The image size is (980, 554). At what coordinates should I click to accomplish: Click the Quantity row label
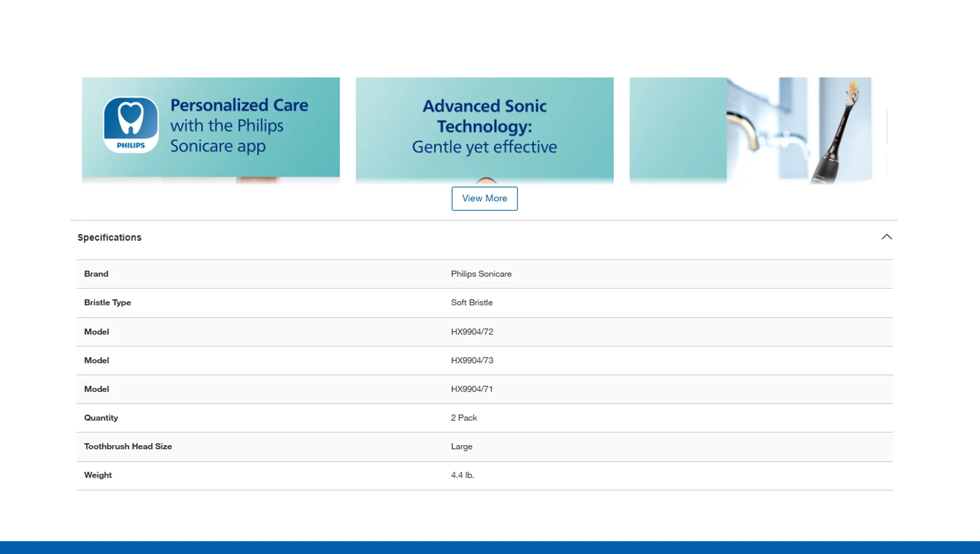pyautogui.click(x=101, y=417)
